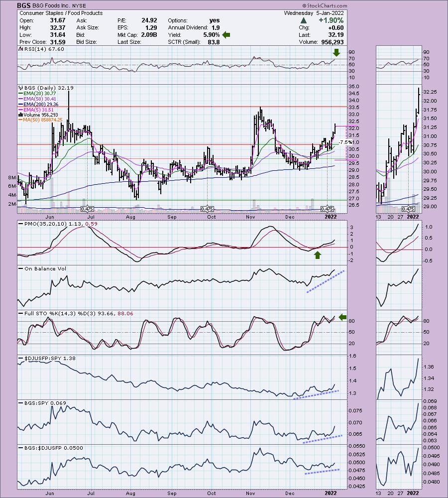This screenshot has width=448, height=498.
Task: Click the Prev Close value 31.59
Action: tap(58, 42)
